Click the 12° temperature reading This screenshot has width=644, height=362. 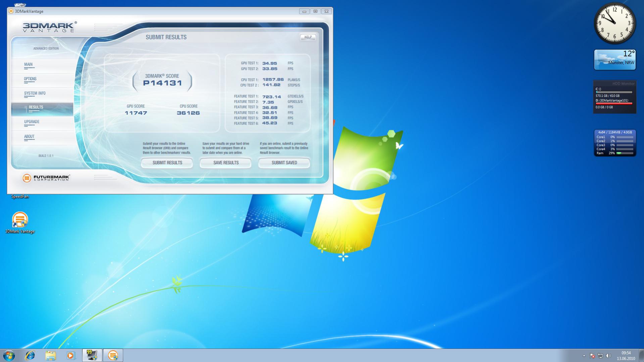tap(629, 54)
